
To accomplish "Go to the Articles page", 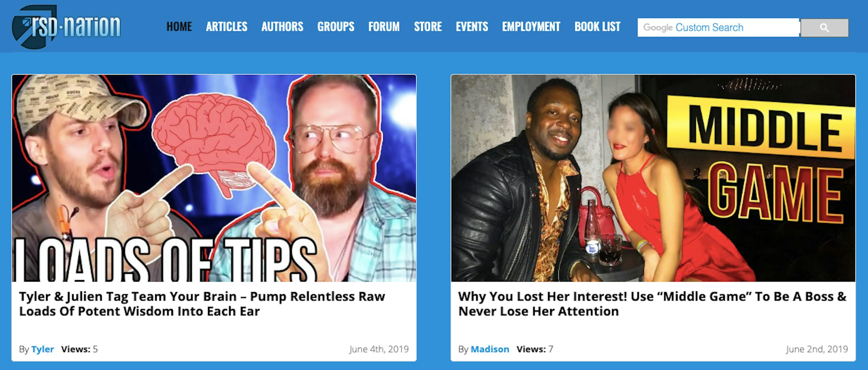I will tap(227, 27).
